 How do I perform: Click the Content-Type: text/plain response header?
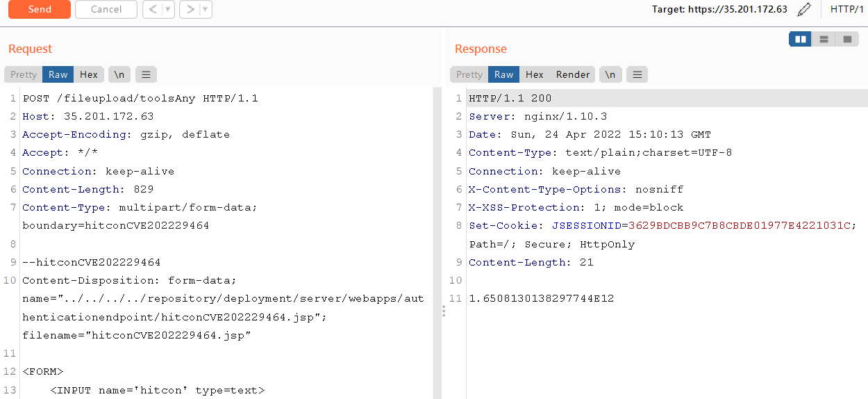tap(601, 152)
